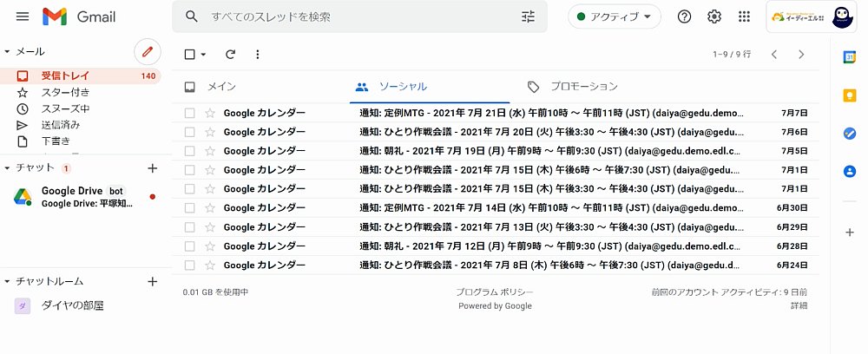868x354 pixels.
Task: Star the 朝礼 7月19日 email
Action: [x=210, y=151]
